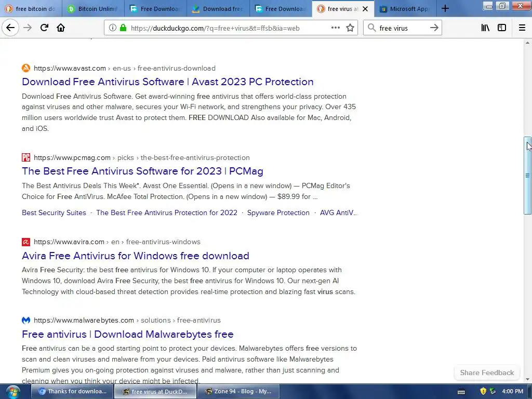Viewport: 532px width, 399px height.
Task: Click the forward navigation arrow
Action: click(x=28, y=28)
